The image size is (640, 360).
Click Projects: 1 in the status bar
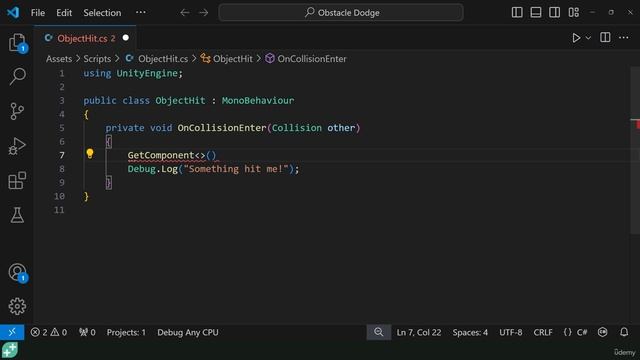tap(126, 332)
